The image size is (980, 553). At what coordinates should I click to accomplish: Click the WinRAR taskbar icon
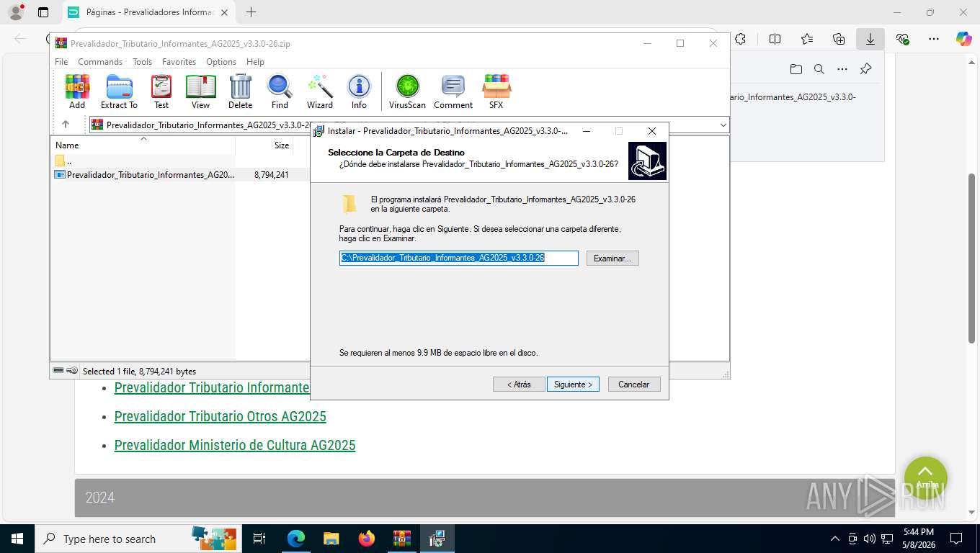tap(402, 538)
